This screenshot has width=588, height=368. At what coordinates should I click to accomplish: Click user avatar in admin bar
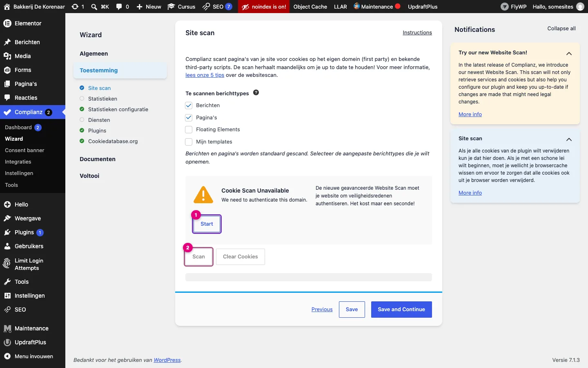pyautogui.click(x=580, y=7)
